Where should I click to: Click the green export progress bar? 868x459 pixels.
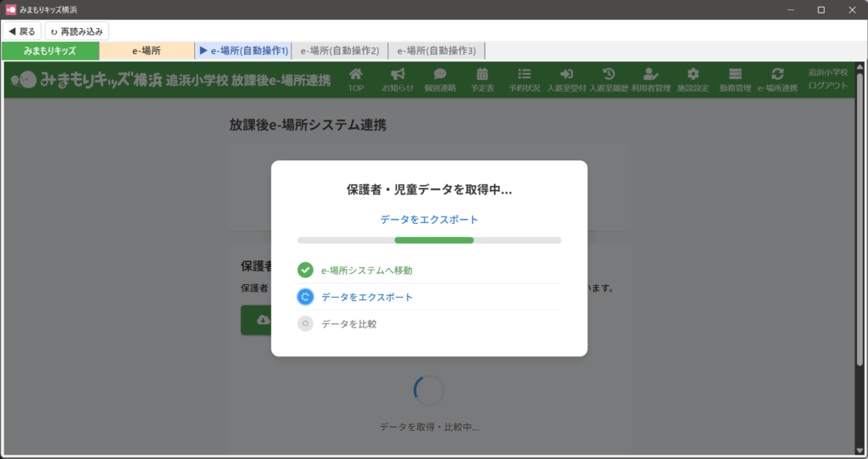point(433,240)
